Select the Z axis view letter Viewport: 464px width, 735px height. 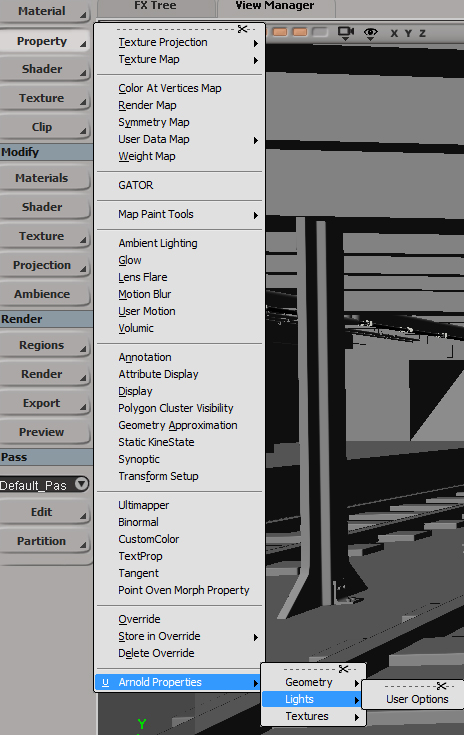coord(422,33)
